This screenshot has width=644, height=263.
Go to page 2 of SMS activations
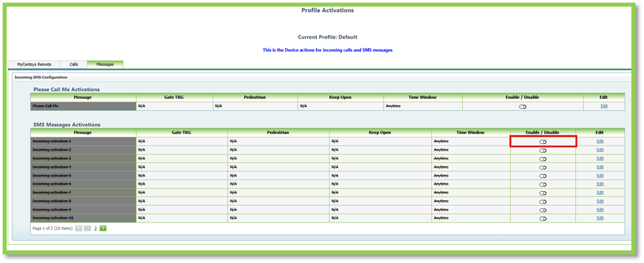point(95,228)
